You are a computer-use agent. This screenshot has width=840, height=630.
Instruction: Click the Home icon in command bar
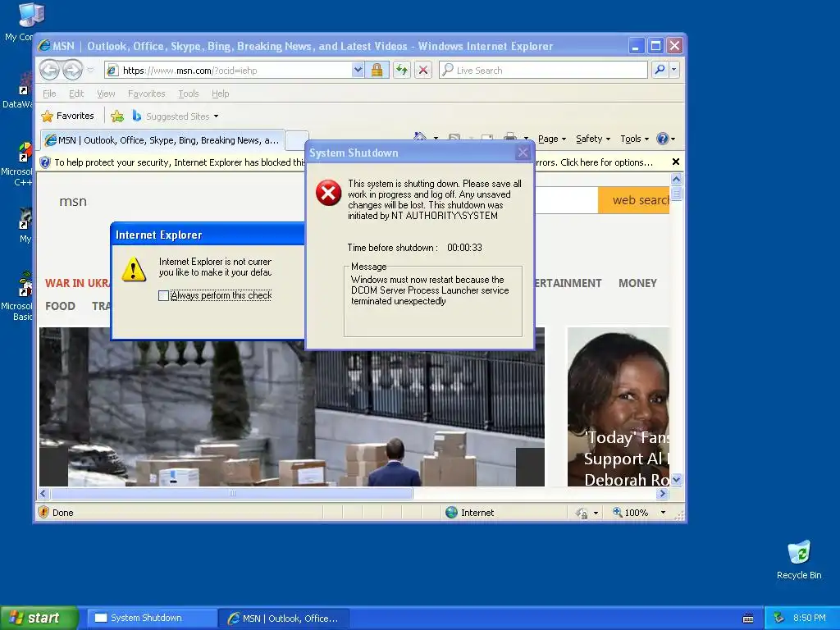[x=420, y=136]
